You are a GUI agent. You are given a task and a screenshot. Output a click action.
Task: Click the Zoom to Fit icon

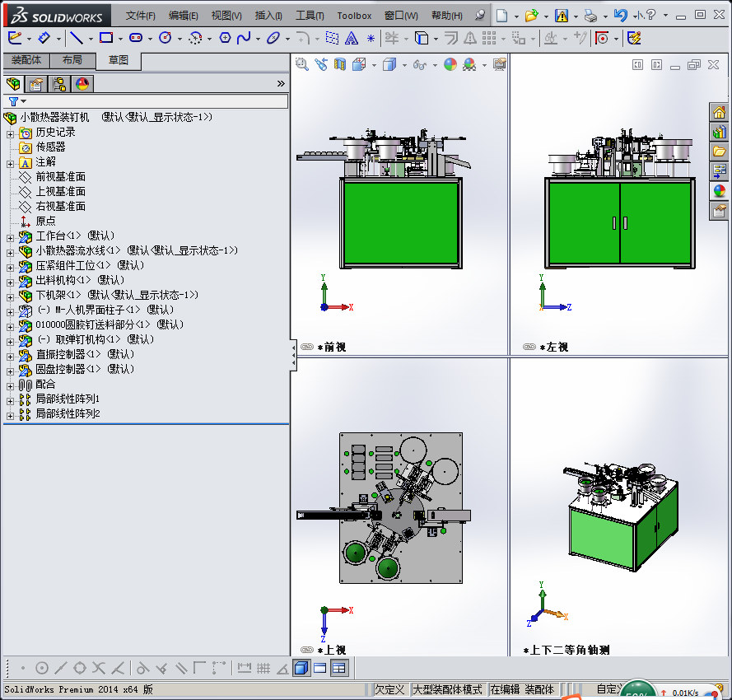point(301,64)
